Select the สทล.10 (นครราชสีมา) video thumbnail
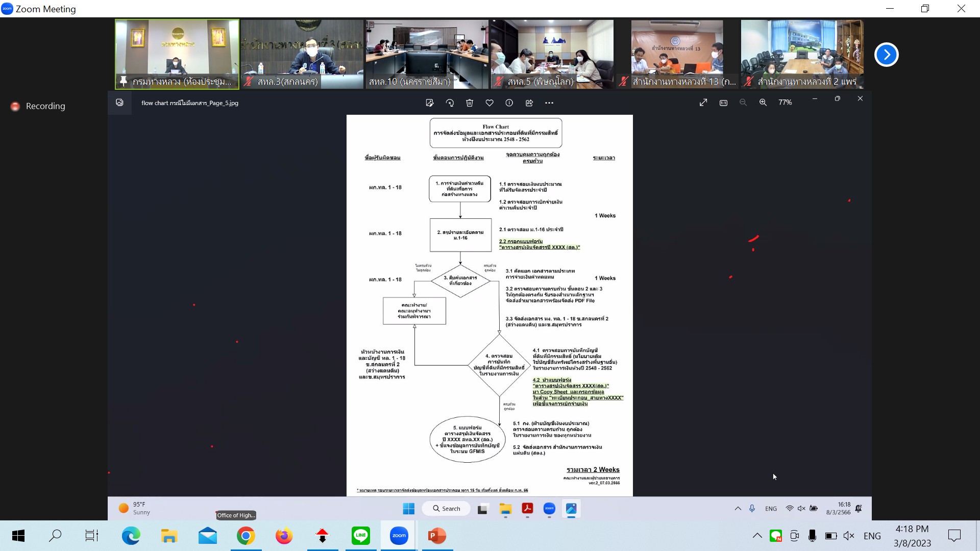 point(427,54)
